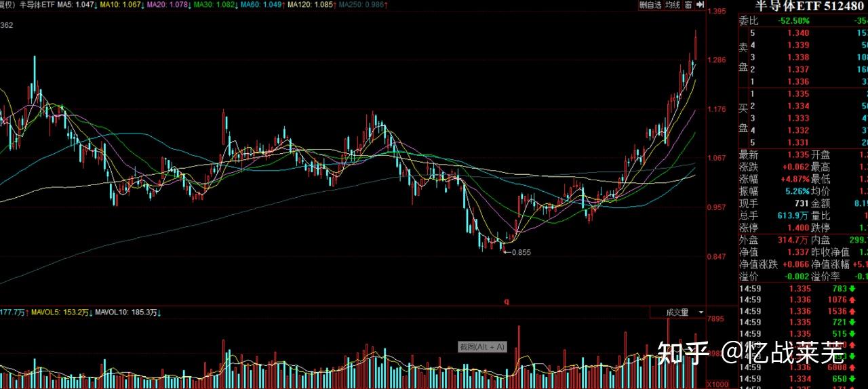Click the 涨停 limit-up price 1.400

click(798, 228)
